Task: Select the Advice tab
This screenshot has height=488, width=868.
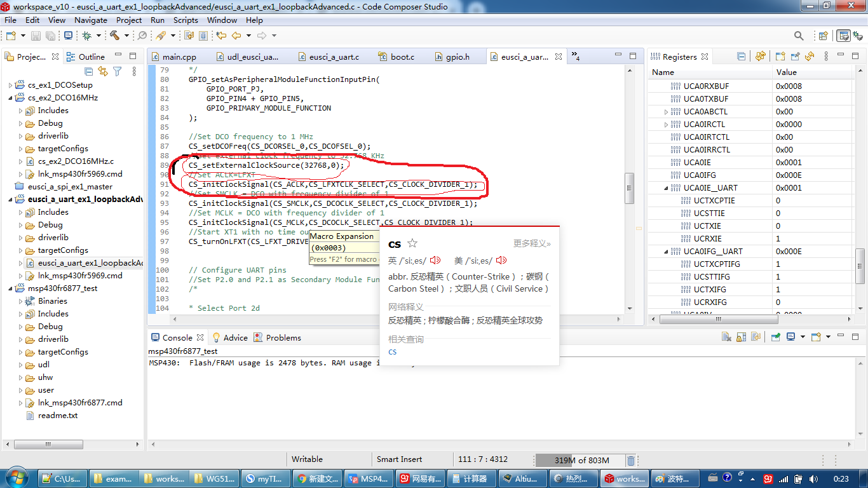Action: point(229,337)
